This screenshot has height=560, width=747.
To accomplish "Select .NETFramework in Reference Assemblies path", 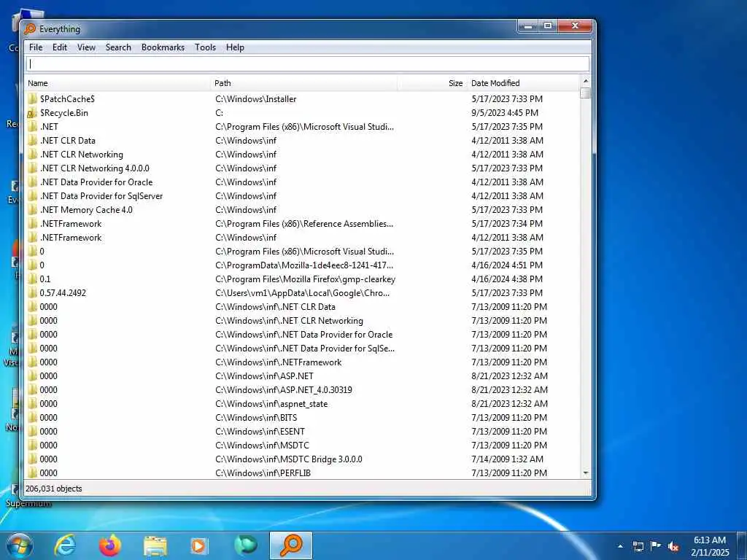I will [x=71, y=224].
